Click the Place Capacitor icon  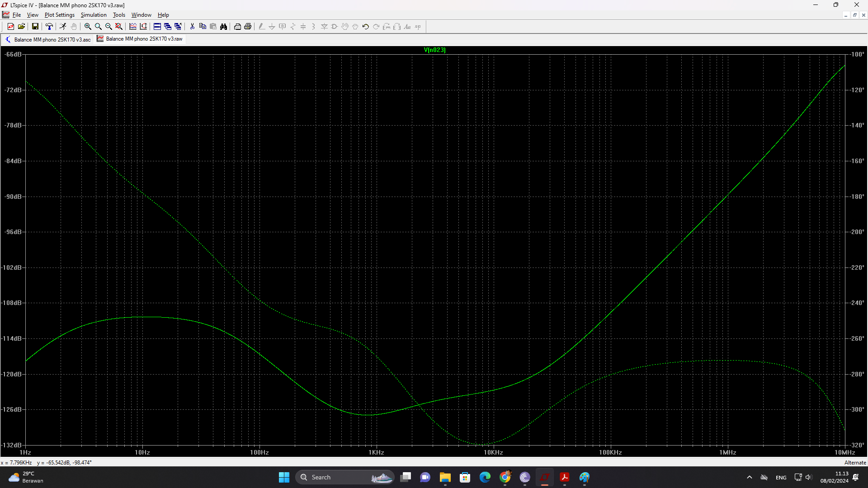pyautogui.click(x=303, y=27)
